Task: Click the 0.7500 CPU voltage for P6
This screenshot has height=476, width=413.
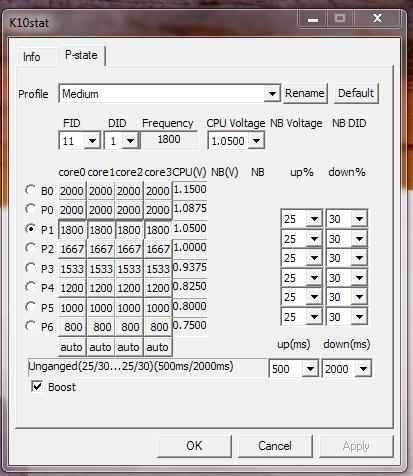Action: tap(190, 326)
